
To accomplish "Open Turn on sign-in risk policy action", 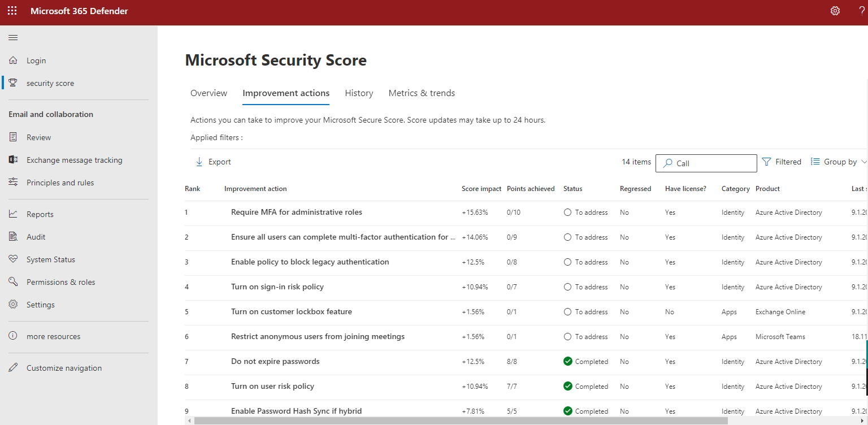I will [277, 287].
